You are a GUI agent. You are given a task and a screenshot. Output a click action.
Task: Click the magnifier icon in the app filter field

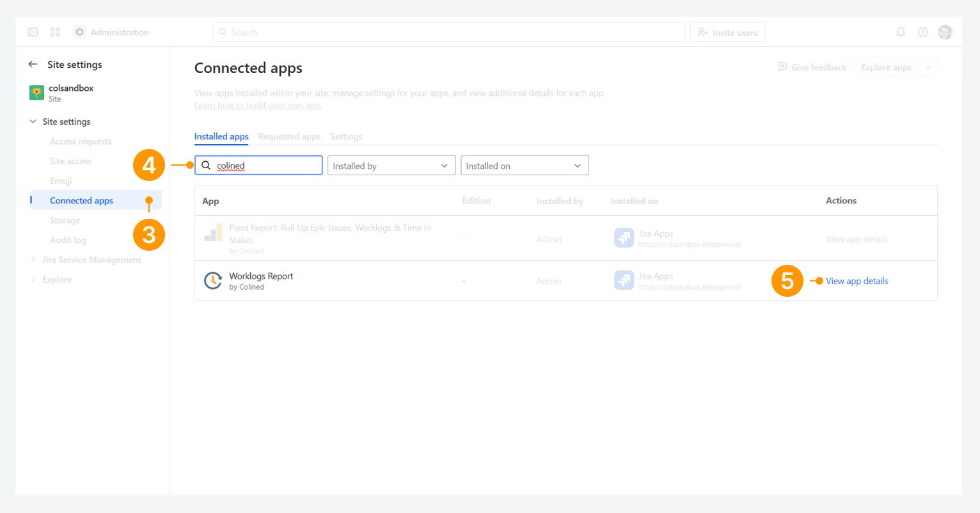pos(206,166)
